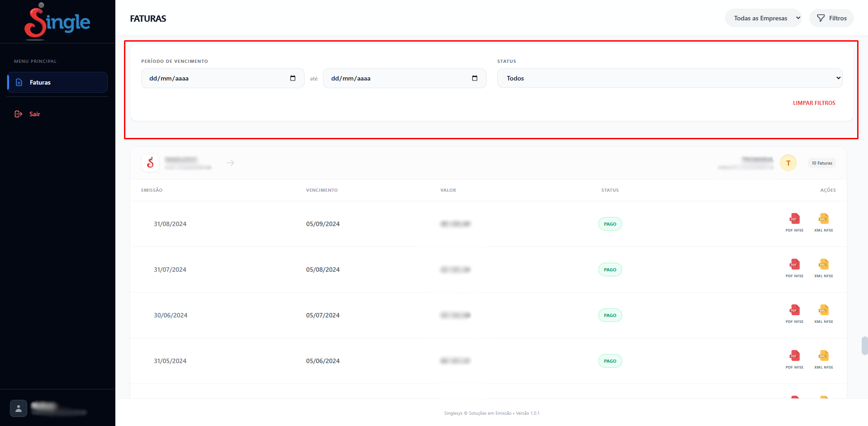This screenshot has width=868, height=426.
Task: Click the funnel icon in Filtros
Action: click(821, 18)
